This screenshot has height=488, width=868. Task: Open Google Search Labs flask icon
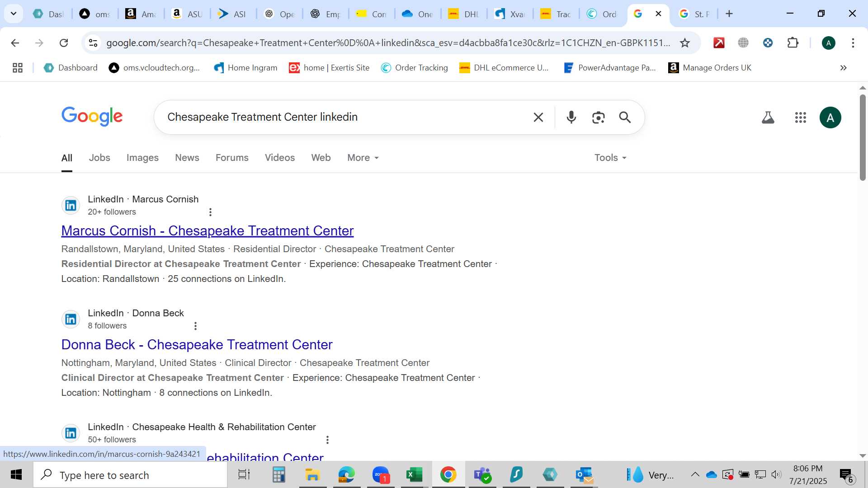point(768,117)
